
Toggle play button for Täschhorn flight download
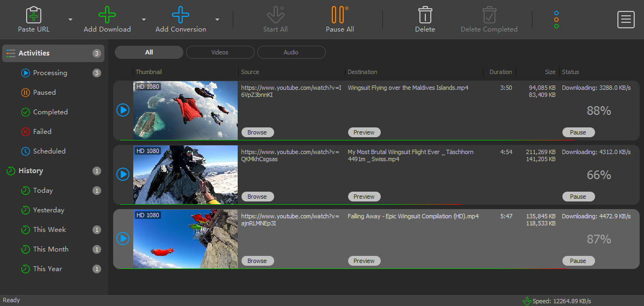[x=123, y=174]
